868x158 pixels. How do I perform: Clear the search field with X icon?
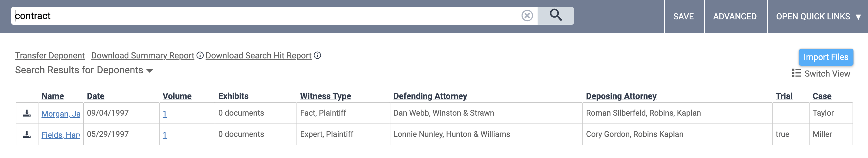point(527,15)
